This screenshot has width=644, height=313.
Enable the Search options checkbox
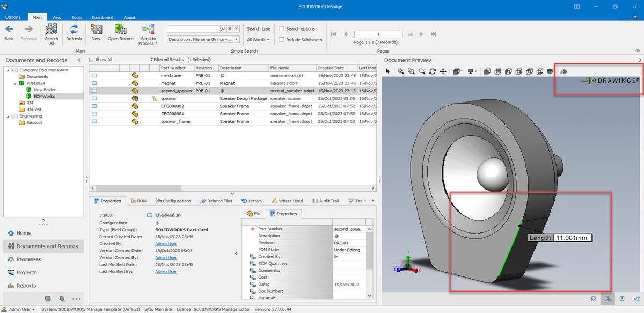[282, 29]
